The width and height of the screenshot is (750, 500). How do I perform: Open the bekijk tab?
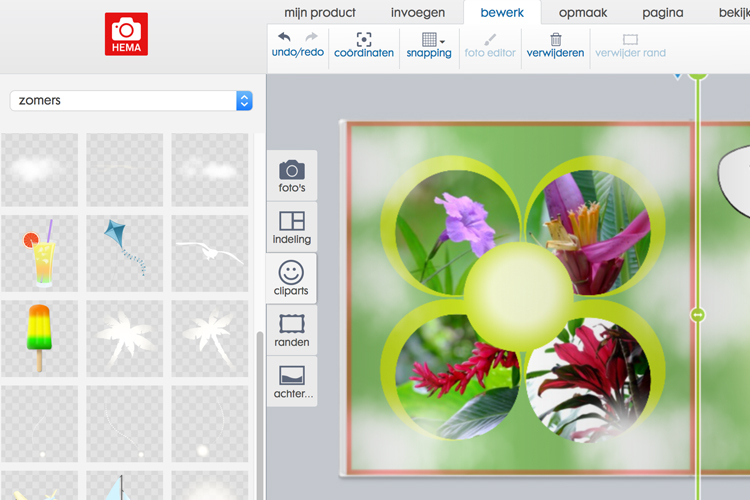pos(735,12)
